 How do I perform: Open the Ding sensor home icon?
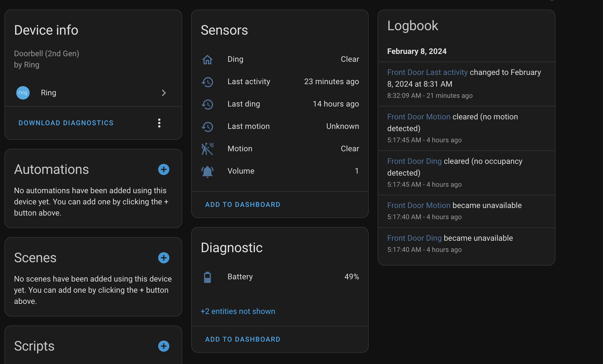tap(207, 60)
